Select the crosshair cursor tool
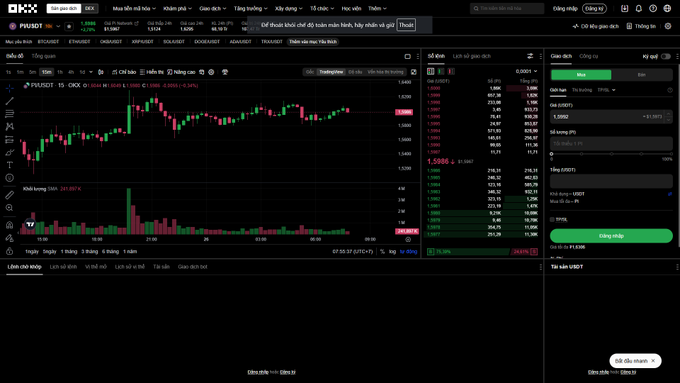 point(10,88)
